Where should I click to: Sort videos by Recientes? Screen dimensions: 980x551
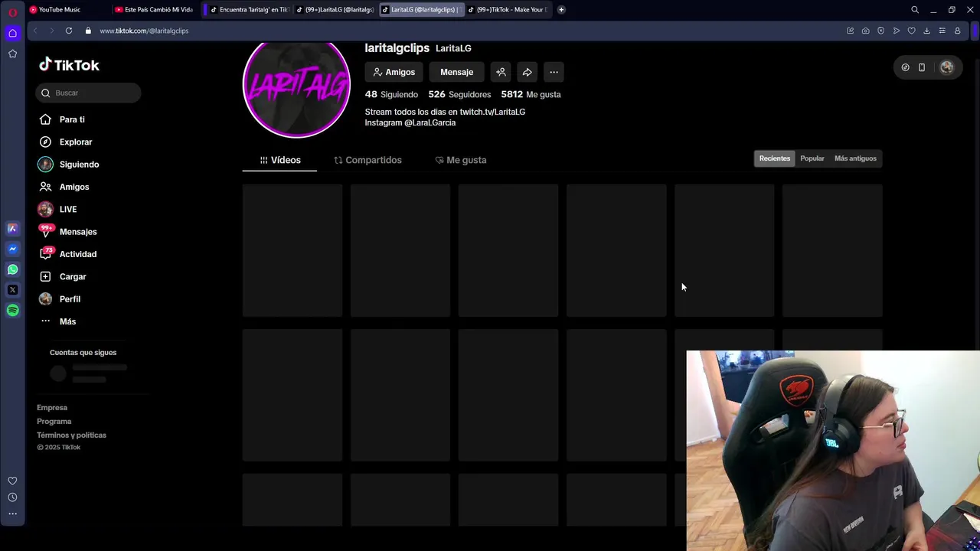775,158
